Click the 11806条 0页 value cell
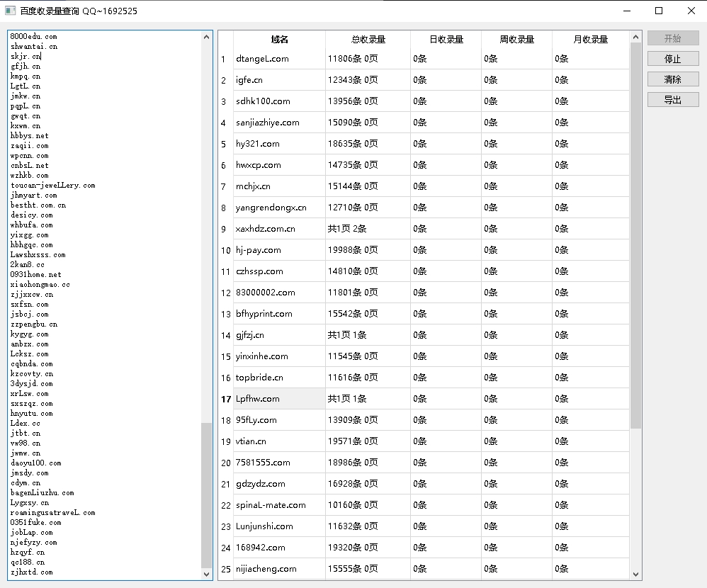Screen dimensions: 707x588 [368, 59]
